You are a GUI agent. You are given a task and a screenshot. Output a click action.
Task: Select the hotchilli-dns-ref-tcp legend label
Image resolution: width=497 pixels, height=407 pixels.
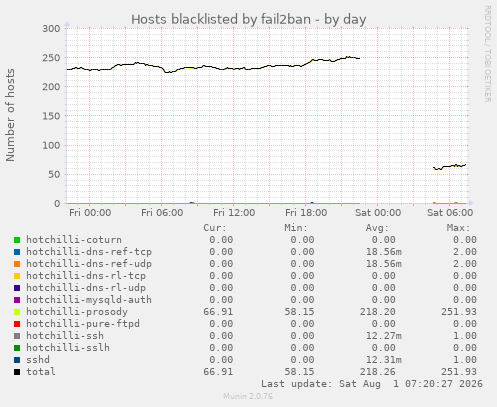89,252
